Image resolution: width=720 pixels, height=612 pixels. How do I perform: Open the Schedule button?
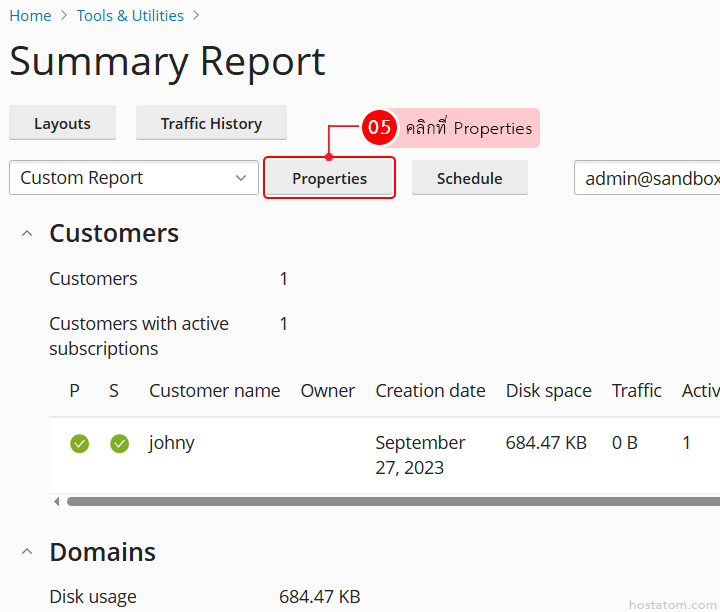469,178
